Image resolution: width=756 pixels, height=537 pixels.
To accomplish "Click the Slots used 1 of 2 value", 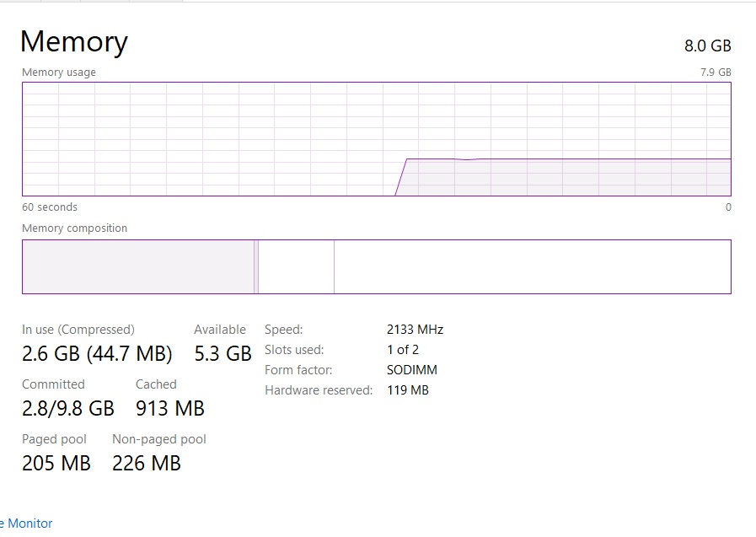I will pos(403,350).
